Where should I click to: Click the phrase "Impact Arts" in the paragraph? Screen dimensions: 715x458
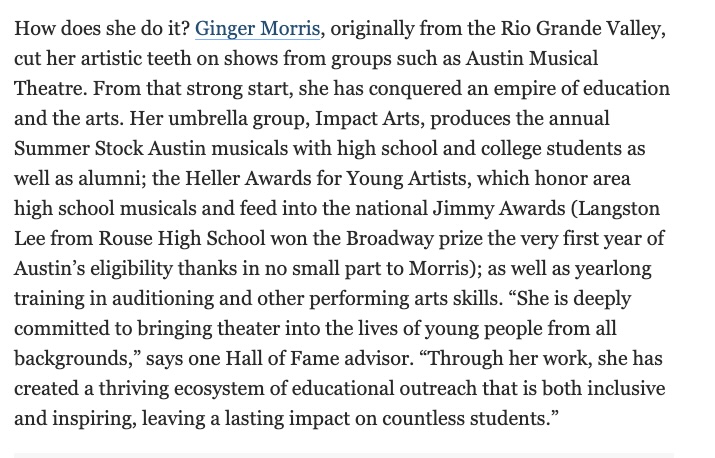coord(367,119)
